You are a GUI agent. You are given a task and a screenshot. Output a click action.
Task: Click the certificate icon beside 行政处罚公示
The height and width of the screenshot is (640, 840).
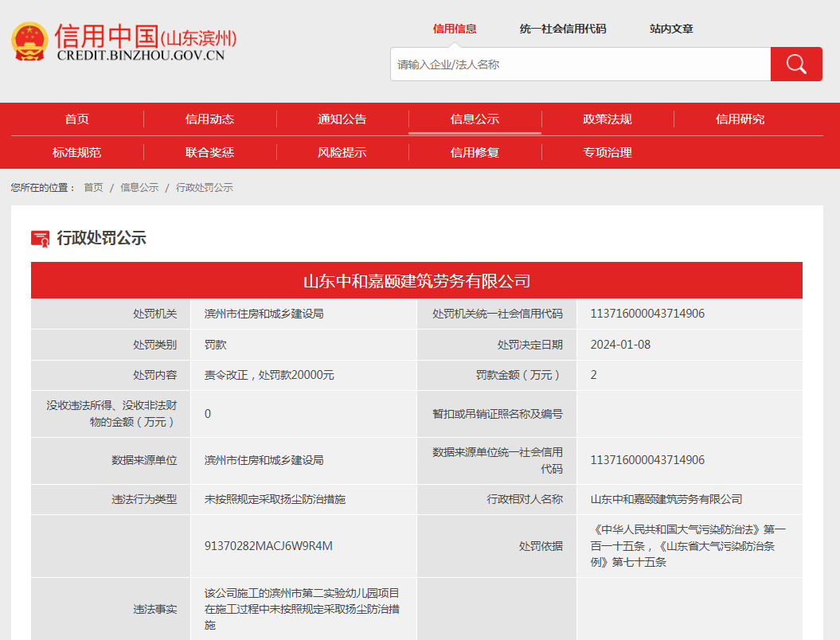click(x=40, y=238)
